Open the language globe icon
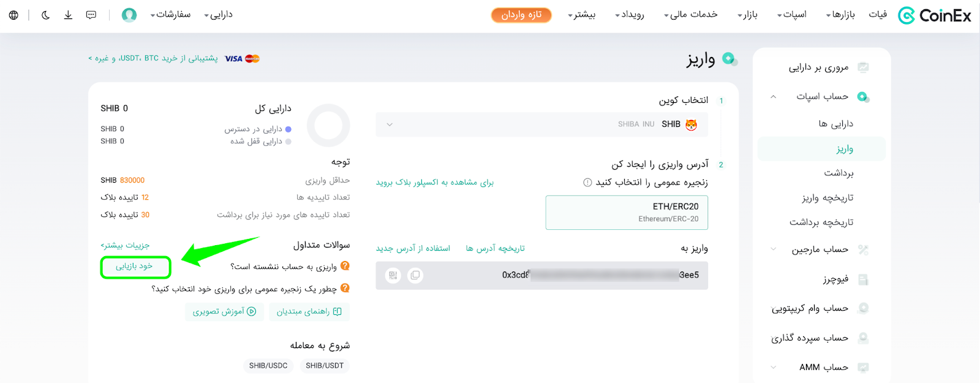This screenshot has height=383, width=980. [13, 15]
